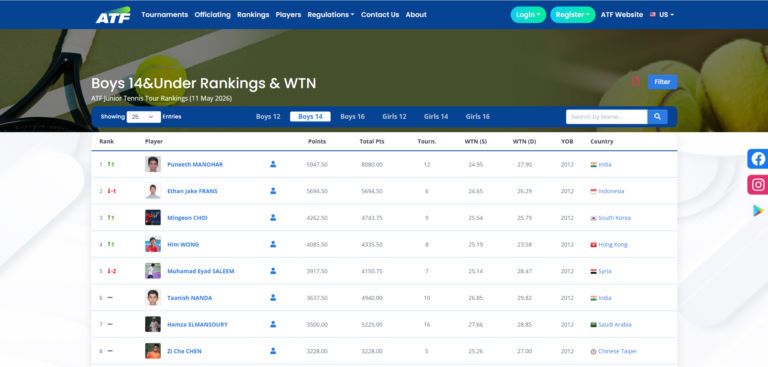Open Ethan Jake FRANS player link

[192, 191]
